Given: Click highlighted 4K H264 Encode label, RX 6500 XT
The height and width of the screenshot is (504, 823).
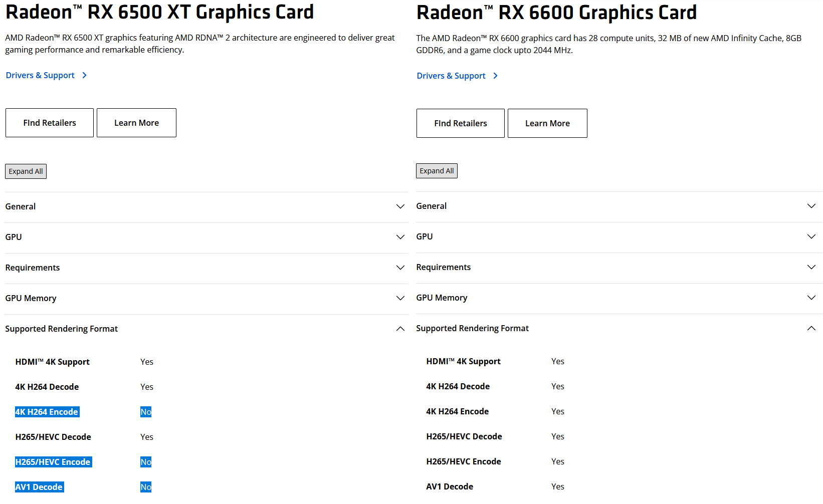Looking at the screenshot, I should click(x=47, y=412).
